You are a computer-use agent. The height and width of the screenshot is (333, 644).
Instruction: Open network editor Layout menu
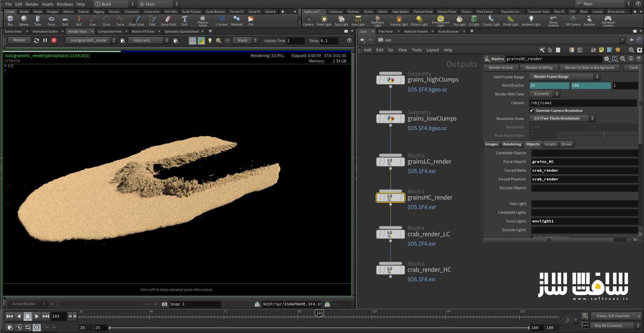(x=433, y=50)
